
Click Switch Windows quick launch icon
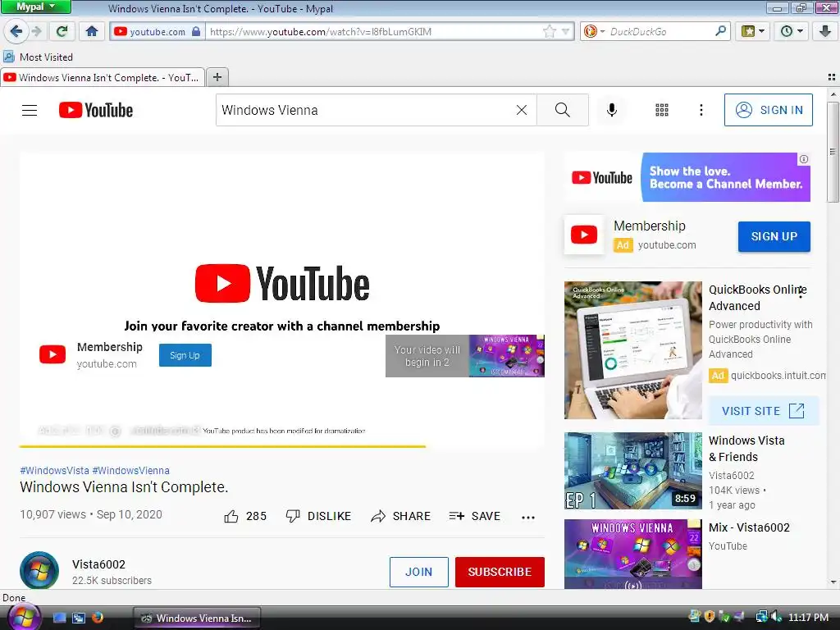coord(79,618)
